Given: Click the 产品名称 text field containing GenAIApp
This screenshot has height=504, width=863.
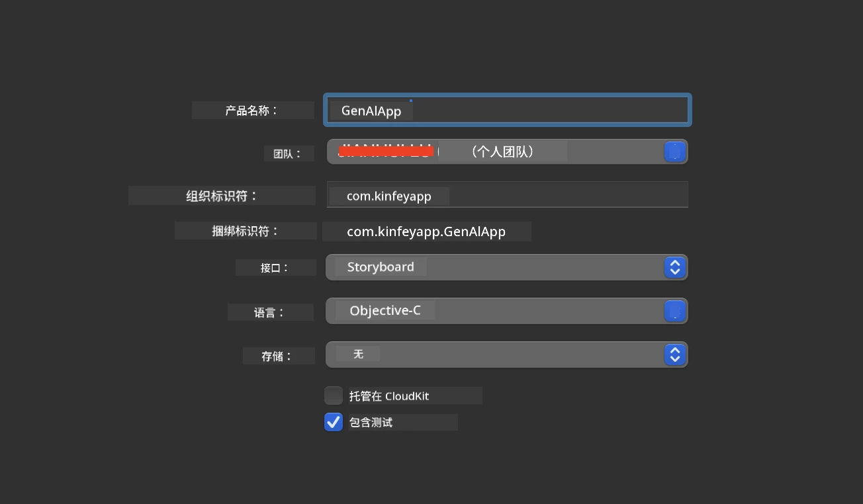Looking at the screenshot, I should coord(507,110).
